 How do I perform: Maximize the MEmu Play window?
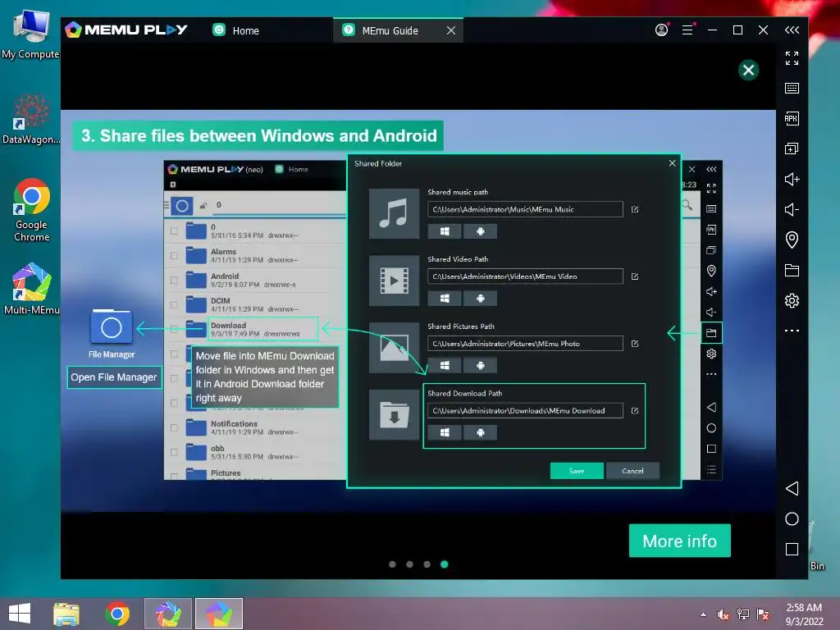[737, 30]
